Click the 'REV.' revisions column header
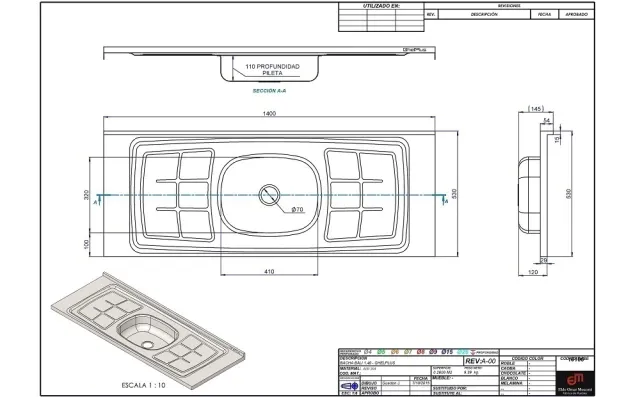Image resolution: width=640 pixels, height=397 pixels. (x=431, y=14)
